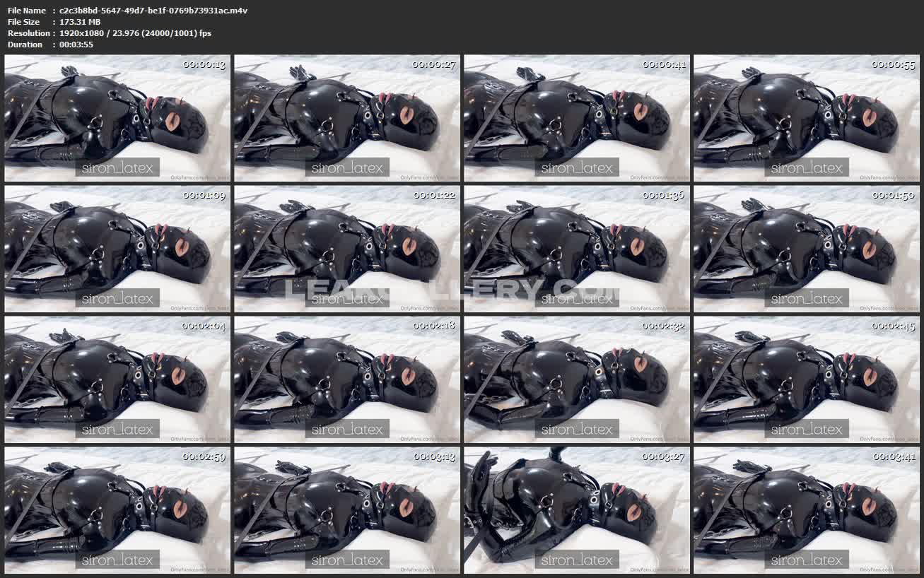Open the thumbnail stamped 00:00:41

point(577,118)
